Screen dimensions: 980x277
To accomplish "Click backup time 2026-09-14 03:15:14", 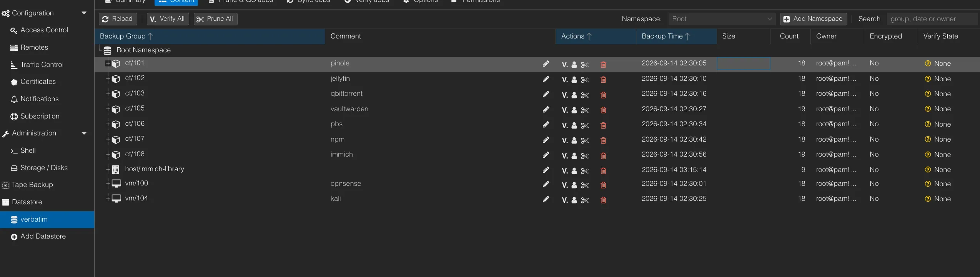I will tap(674, 170).
